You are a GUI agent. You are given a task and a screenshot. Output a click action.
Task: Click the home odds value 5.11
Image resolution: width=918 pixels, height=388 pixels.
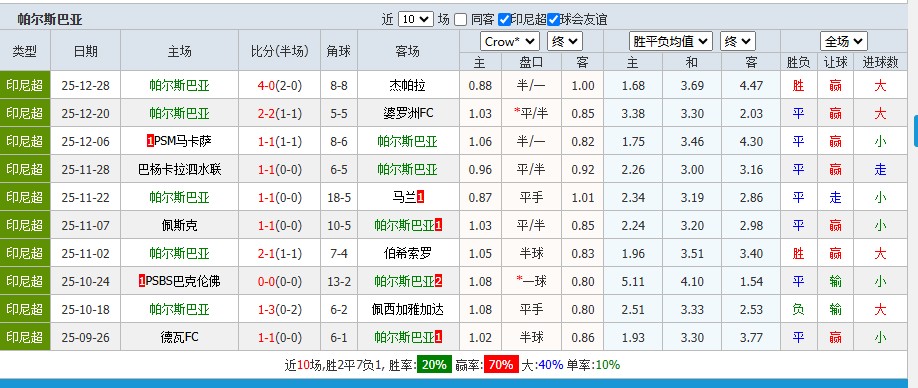(x=633, y=281)
